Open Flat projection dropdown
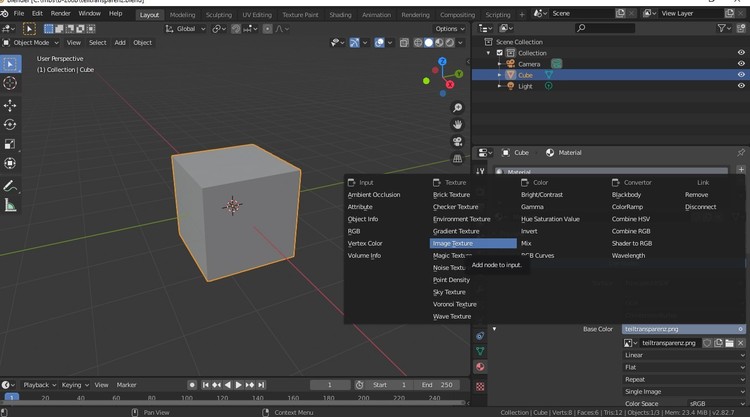This screenshot has height=417, width=750. (684, 367)
